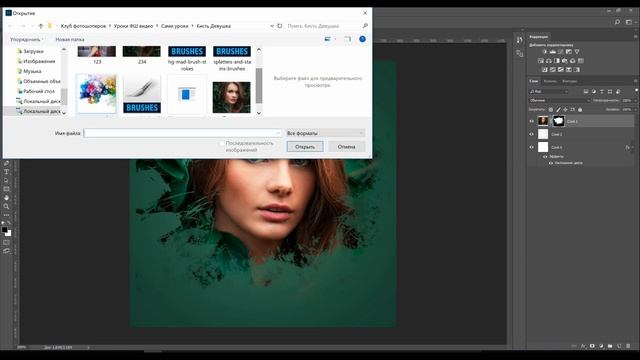Image resolution: width=640 pixels, height=360 pixels.
Task: Open opacity value dropdown arrow
Action: click(x=635, y=100)
